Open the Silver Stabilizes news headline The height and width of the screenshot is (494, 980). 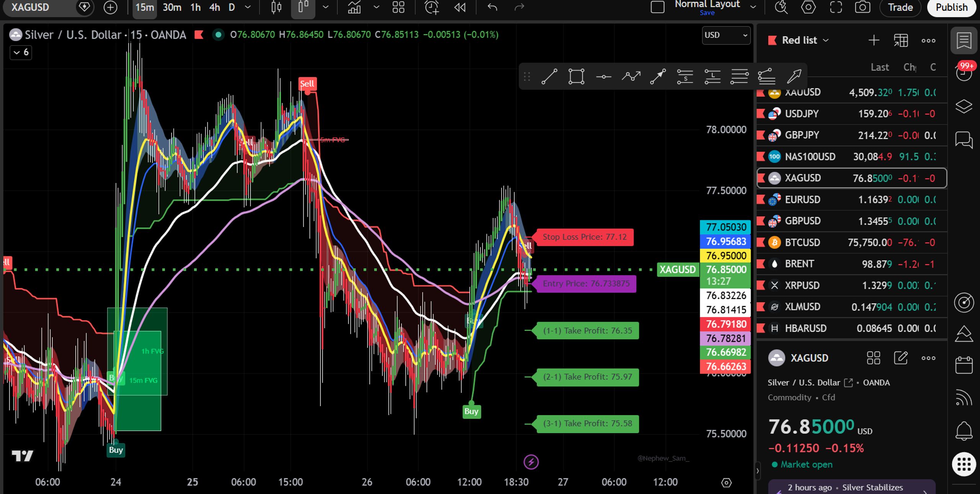(x=852, y=487)
